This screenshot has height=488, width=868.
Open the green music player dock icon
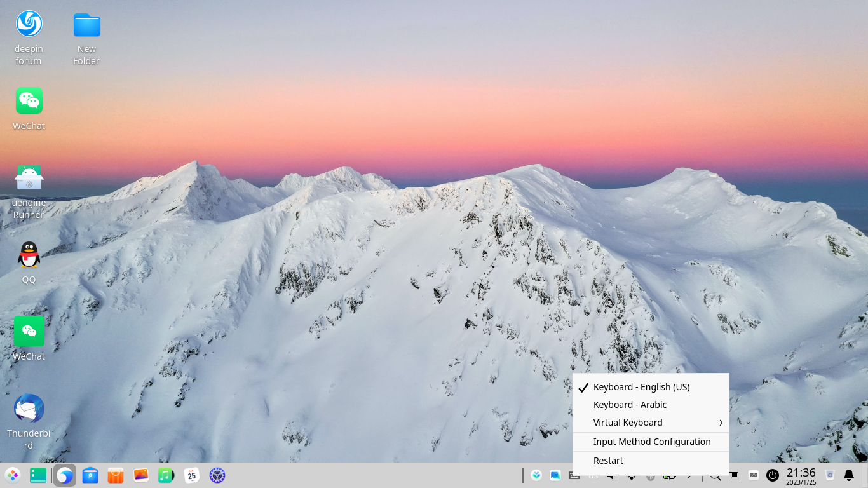(x=166, y=475)
